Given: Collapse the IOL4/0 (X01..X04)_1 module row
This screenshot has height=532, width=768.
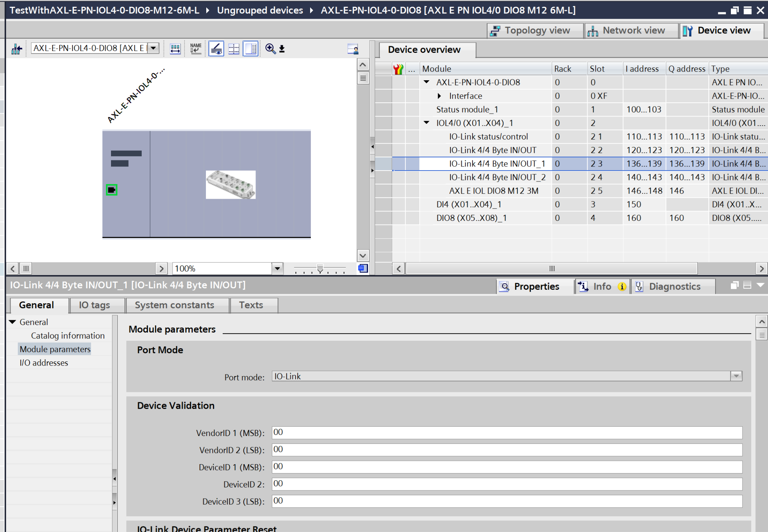Looking at the screenshot, I should click(x=426, y=123).
